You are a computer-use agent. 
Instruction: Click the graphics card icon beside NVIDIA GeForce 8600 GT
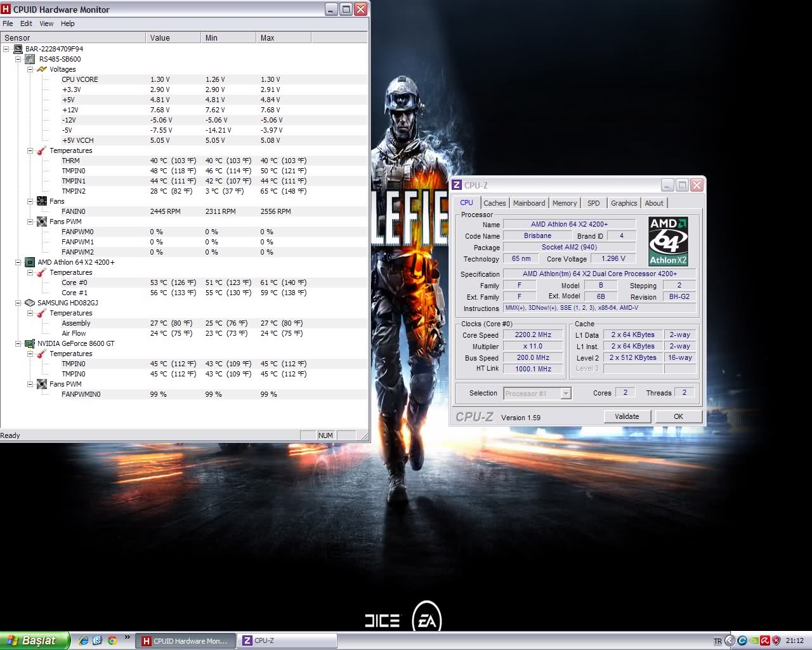pyautogui.click(x=30, y=343)
